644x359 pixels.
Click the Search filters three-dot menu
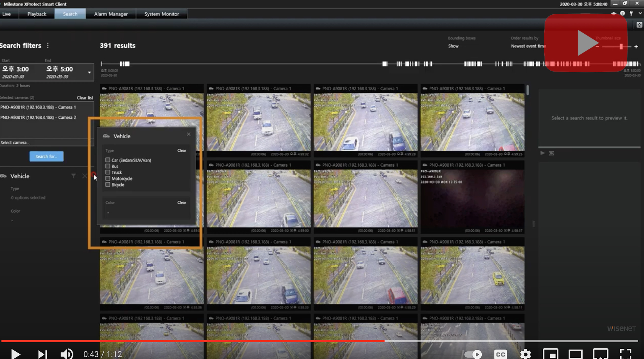[48, 45]
